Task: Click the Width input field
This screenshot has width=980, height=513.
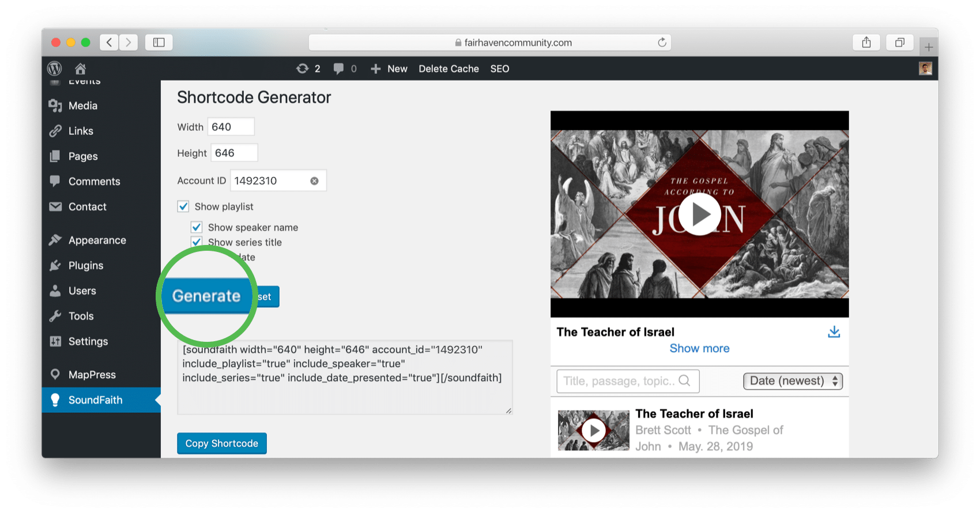Action: (x=231, y=127)
